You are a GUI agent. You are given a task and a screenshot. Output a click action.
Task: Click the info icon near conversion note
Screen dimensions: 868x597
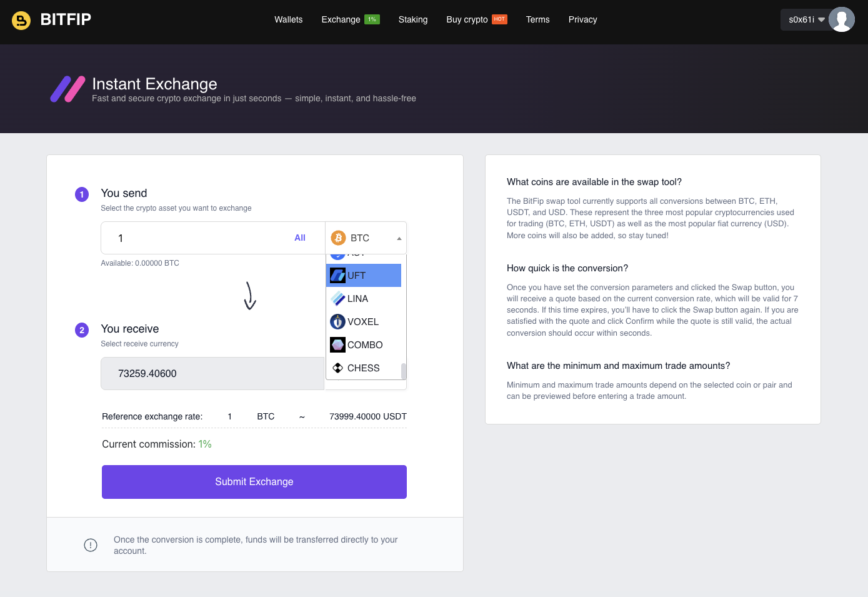(91, 545)
